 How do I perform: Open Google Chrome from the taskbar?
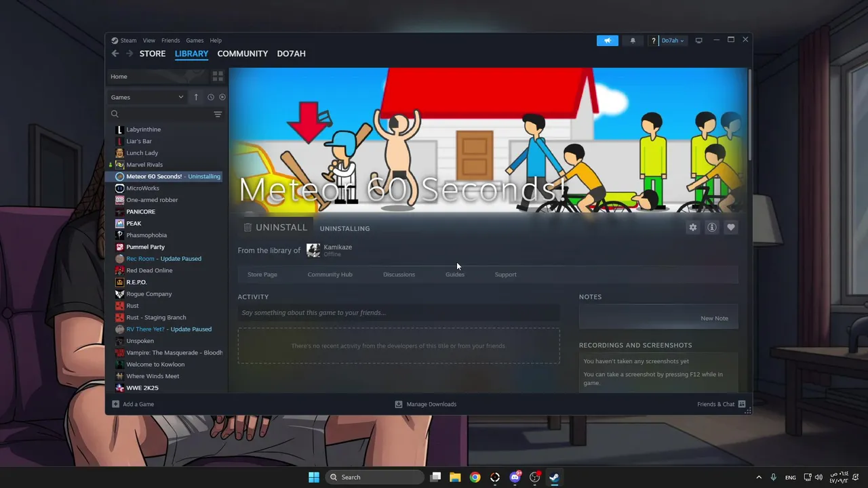pyautogui.click(x=475, y=477)
